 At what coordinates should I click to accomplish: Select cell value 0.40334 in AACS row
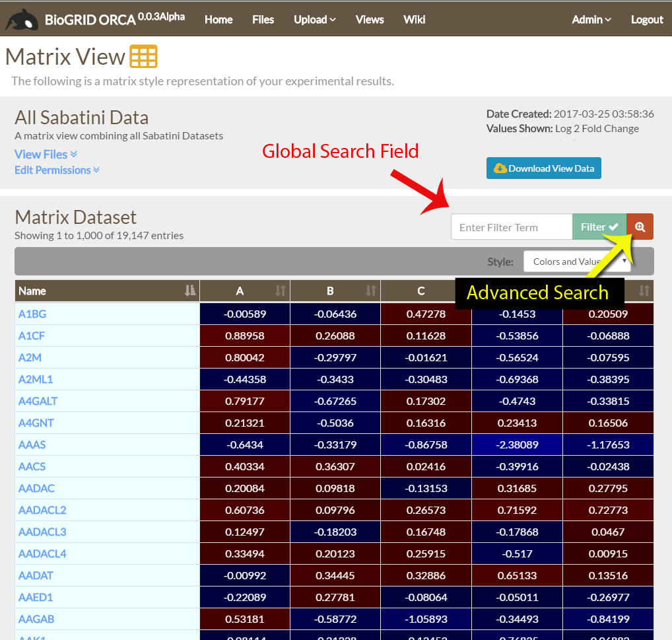[x=245, y=466]
